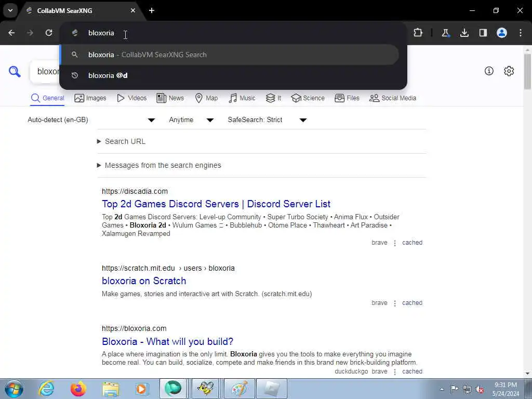This screenshot has height=399, width=532.
Task: Open cached link for the Discadia result
Action: (x=412, y=243)
